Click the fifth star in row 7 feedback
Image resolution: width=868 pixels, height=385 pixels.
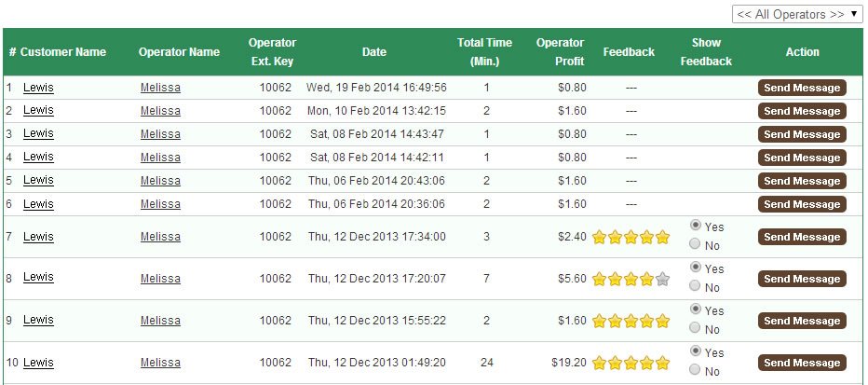tap(663, 237)
